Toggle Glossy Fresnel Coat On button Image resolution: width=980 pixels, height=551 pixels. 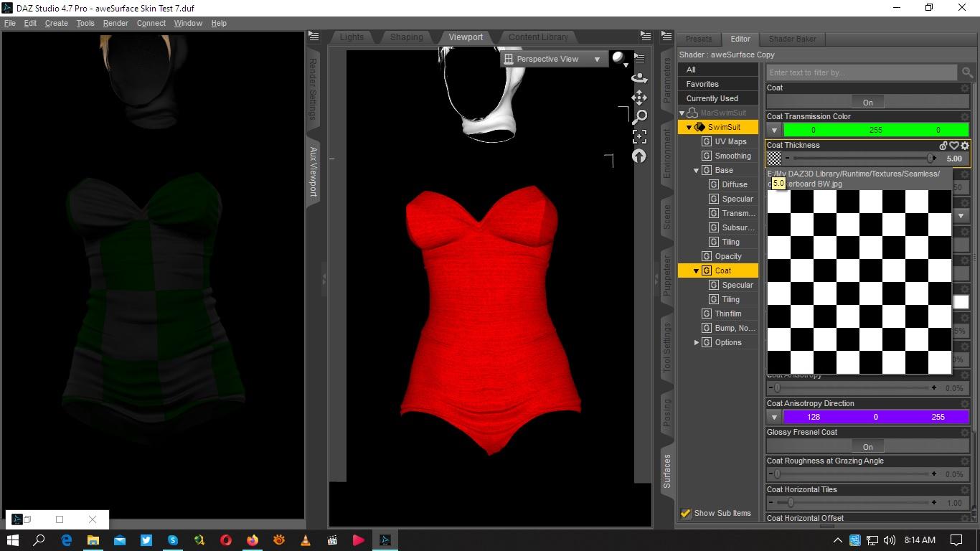click(x=867, y=446)
